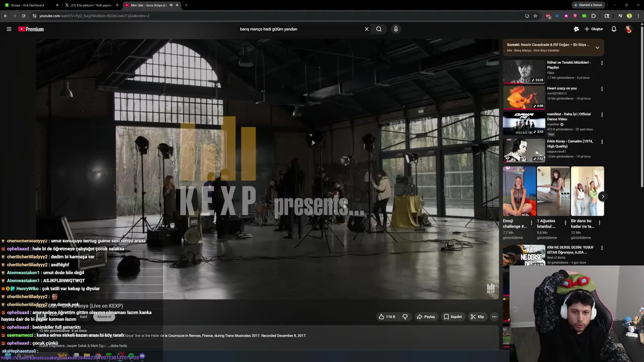Install app icon in address bar

coord(527,16)
